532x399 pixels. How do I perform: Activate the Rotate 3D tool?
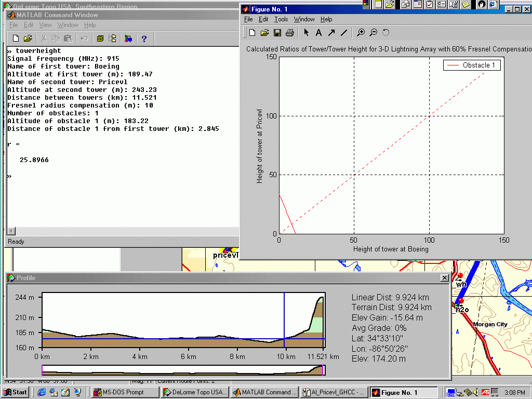[x=386, y=33]
